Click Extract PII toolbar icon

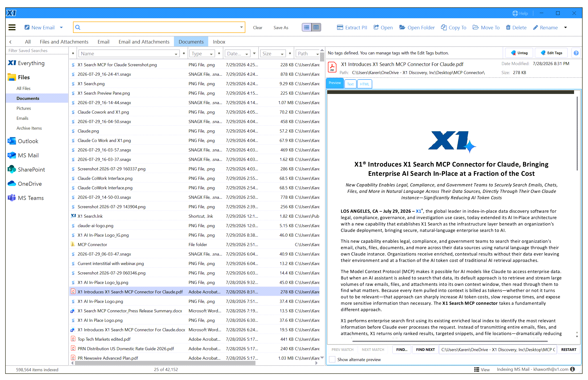tap(340, 27)
